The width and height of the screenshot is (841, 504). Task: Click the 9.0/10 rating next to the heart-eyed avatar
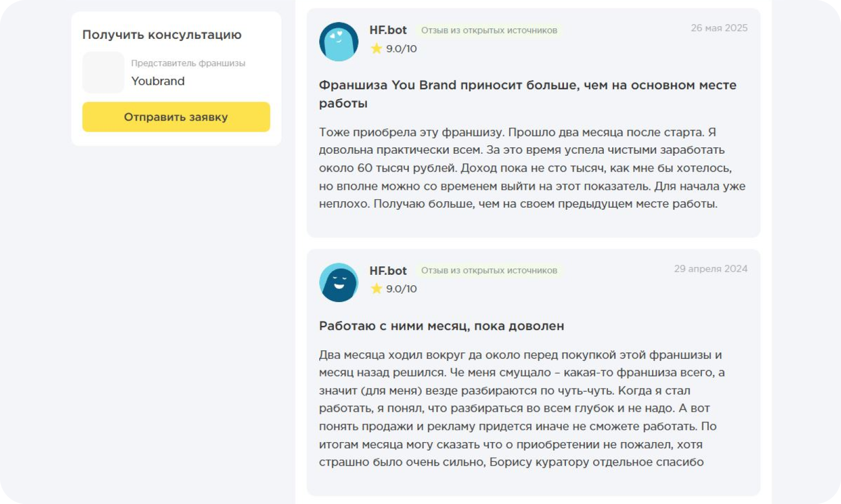point(402,49)
